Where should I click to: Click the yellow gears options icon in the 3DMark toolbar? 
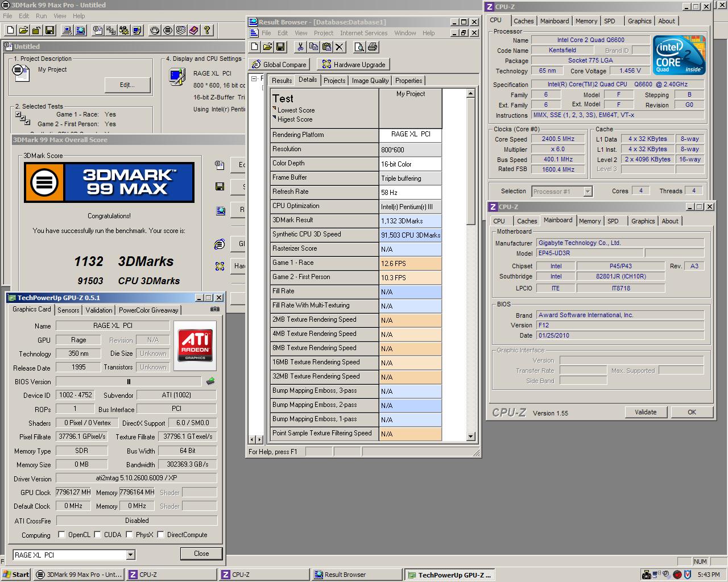(124, 30)
